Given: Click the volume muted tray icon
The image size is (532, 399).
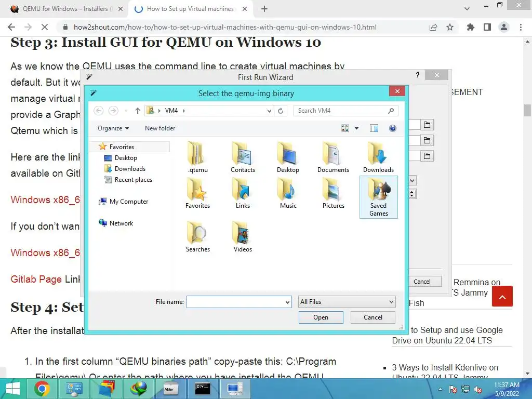Looking at the screenshot, I should tap(478, 390).
